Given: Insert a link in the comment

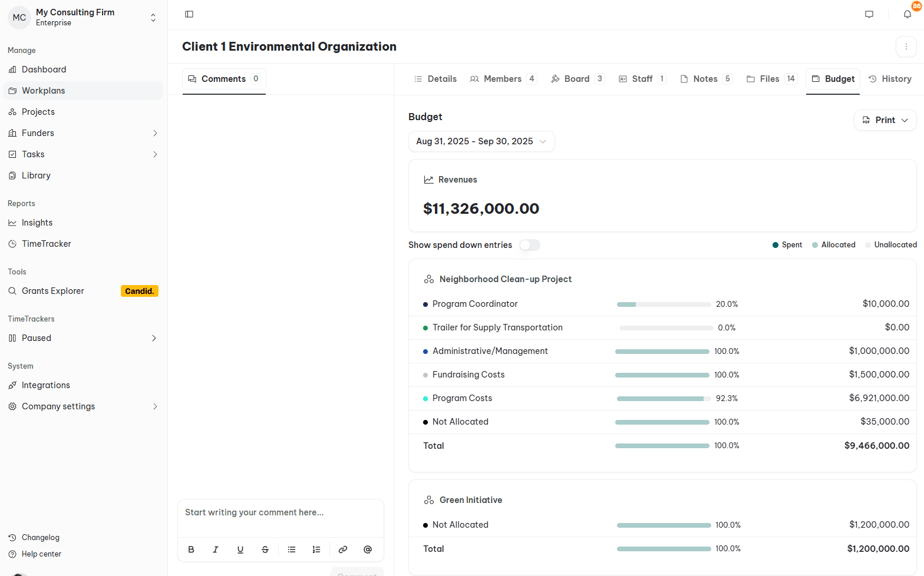Looking at the screenshot, I should click(x=343, y=549).
